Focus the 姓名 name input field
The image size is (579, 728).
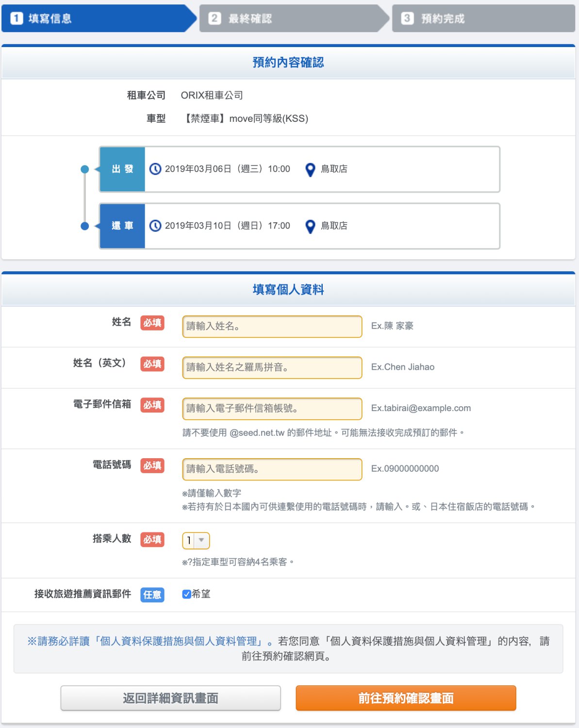272,326
